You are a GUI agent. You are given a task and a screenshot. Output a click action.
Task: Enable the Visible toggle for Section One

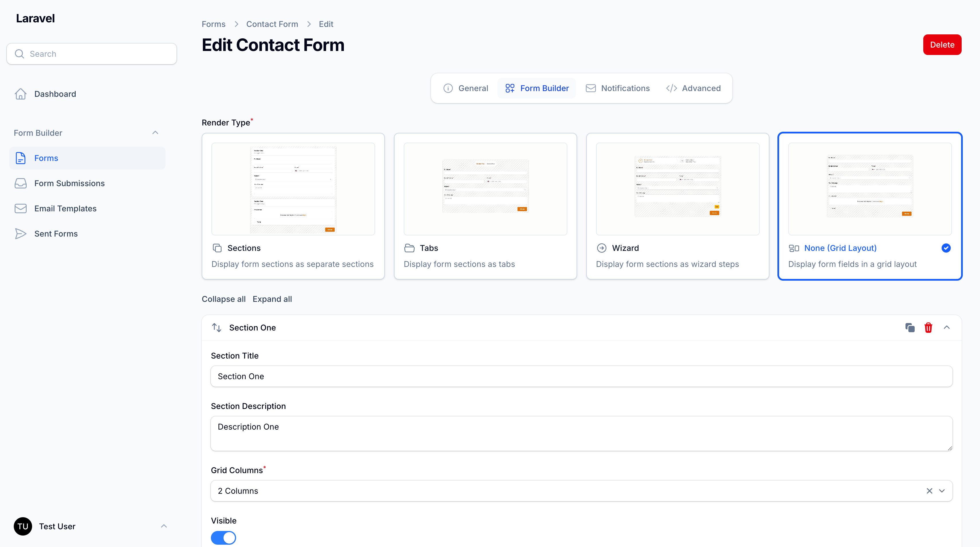223,538
